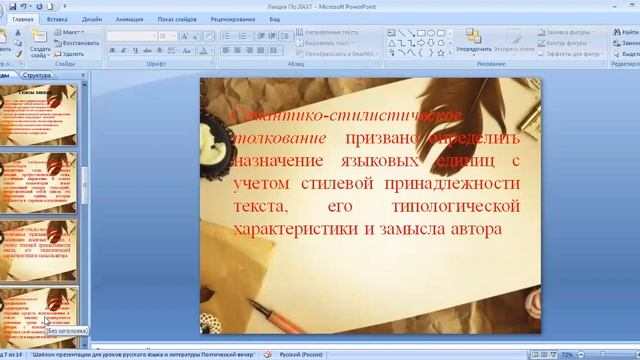
Task: Toggle italic К formatting
Action: point(124,51)
